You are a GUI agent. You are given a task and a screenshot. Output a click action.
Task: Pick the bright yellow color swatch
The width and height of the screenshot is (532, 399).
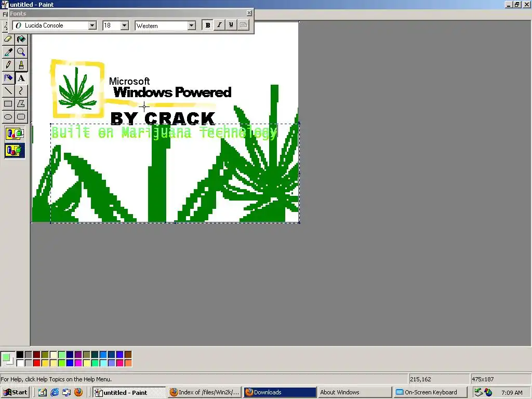coord(45,363)
